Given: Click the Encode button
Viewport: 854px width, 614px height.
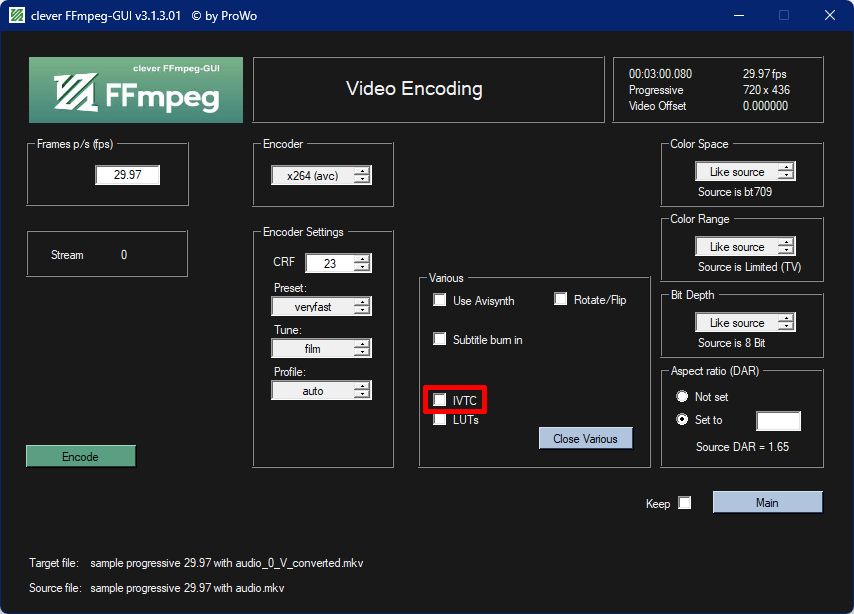Looking at the screenshot, I should coord(81,456).
